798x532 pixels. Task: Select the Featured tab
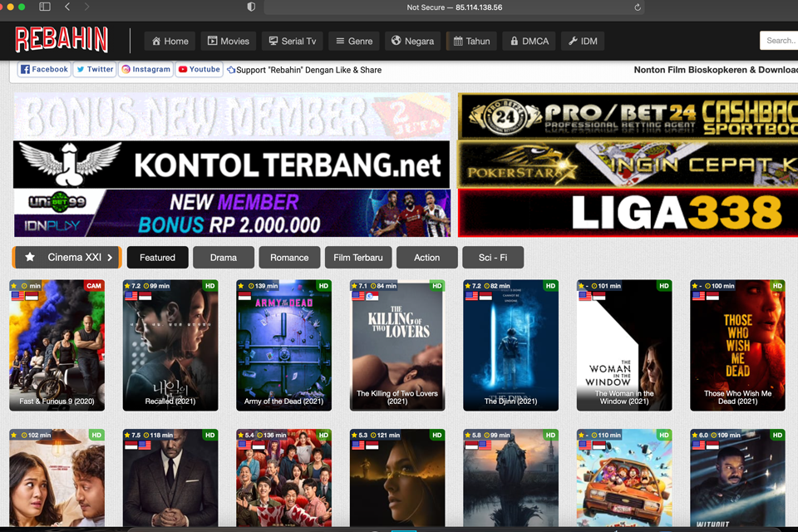click(x=157, y=258)
